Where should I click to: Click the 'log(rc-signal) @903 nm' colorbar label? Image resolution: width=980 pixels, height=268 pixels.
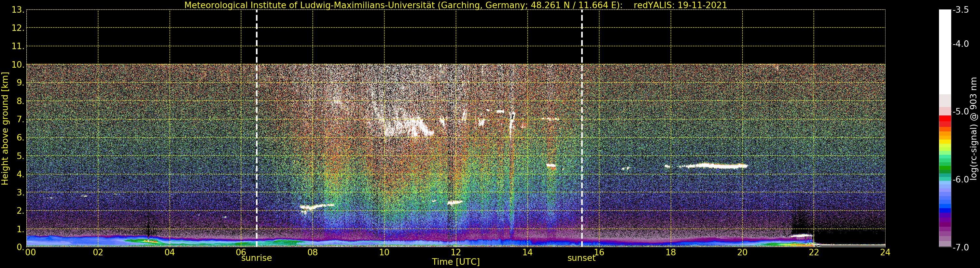click(974, 128)
